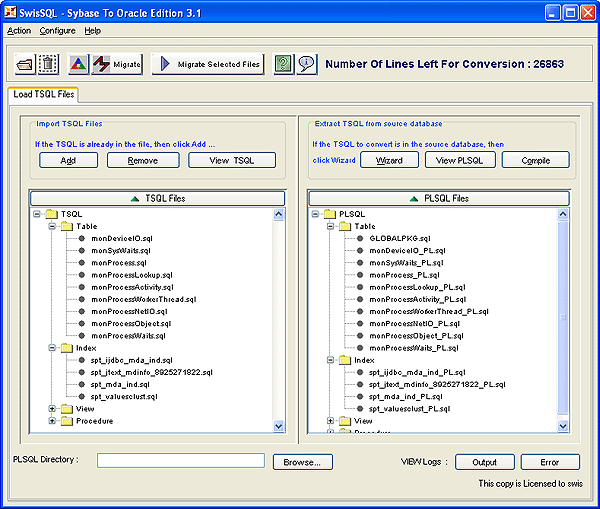This screenshot has height=509, width=600.
Task: Click the Browse... button
Action: [x=303, y=462]
